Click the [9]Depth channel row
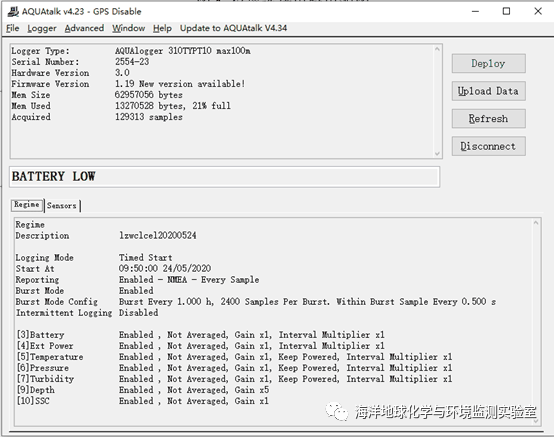The height and width of the screenshot is (437, 554). coord(143,390)
